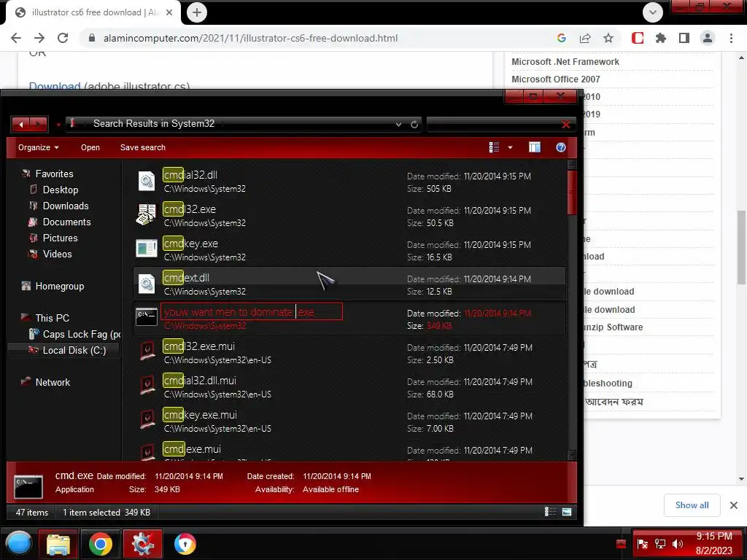Select cmdial32.dll.mui file
Viewport: 747px width, 560px height.
349,387
